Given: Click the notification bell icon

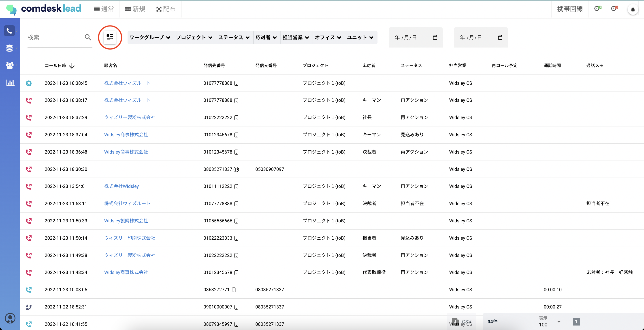Looking at the screenshot, I should tap(633, 10).
